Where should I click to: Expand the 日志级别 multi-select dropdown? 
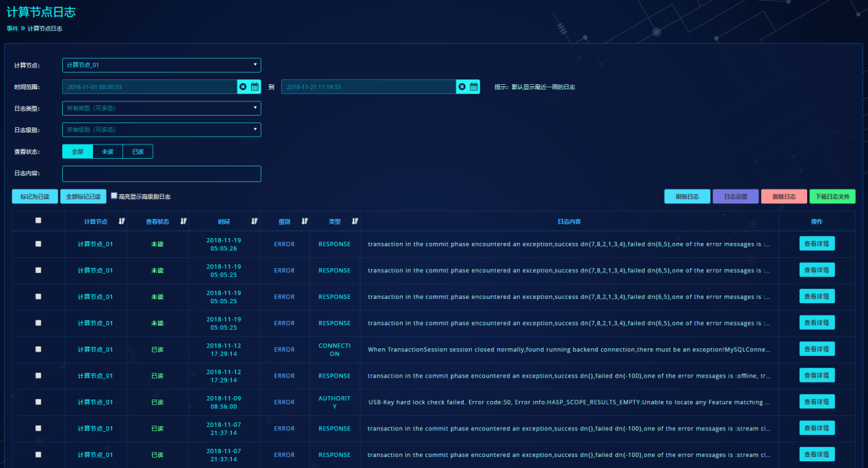point(161,129)
